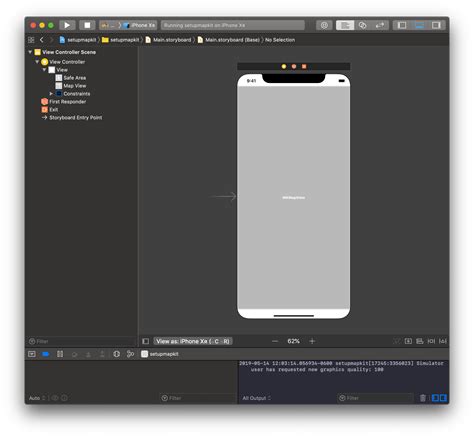The width and height of the screenshot is (474, 437).
Task: Click Update Frames button
Action: 397,341
